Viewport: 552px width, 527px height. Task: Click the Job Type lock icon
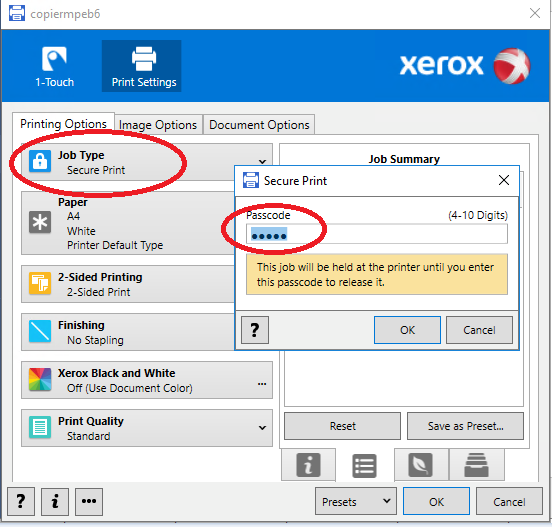pos(40,161)
